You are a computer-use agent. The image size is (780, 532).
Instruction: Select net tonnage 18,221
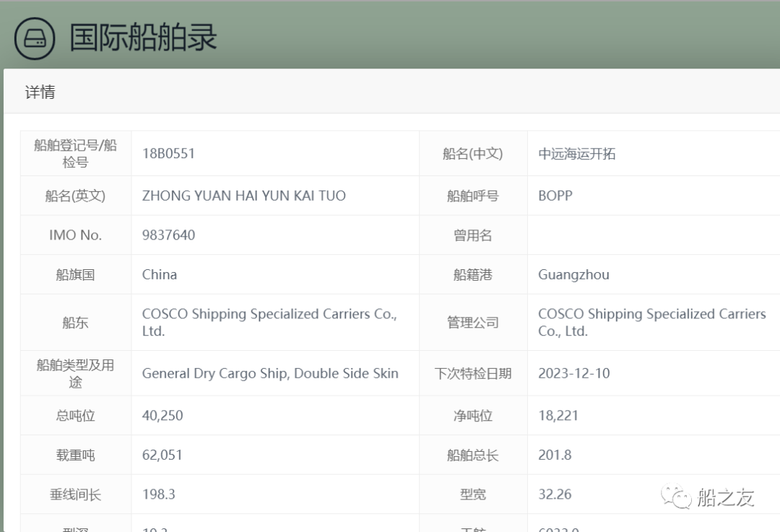pyautogui.click(x=558, y=415)
